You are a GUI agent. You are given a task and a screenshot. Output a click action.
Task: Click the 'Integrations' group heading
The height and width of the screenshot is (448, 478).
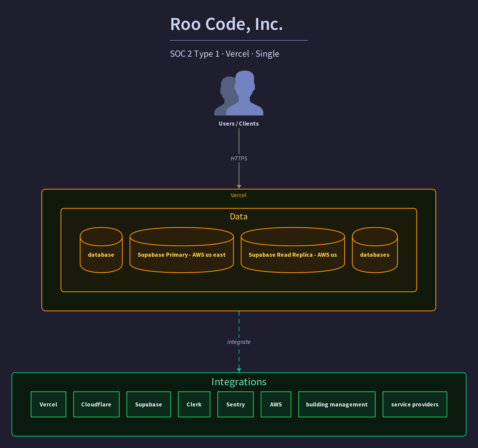[x=239, y=382]
